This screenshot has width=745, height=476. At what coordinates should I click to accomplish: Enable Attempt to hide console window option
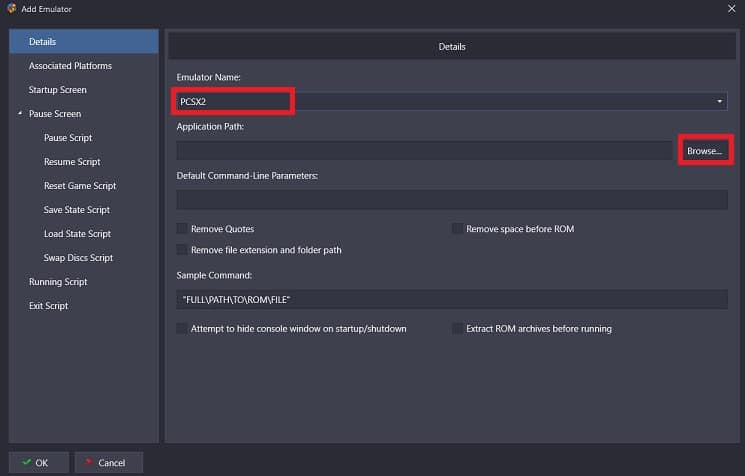click(x=182, y=328)
